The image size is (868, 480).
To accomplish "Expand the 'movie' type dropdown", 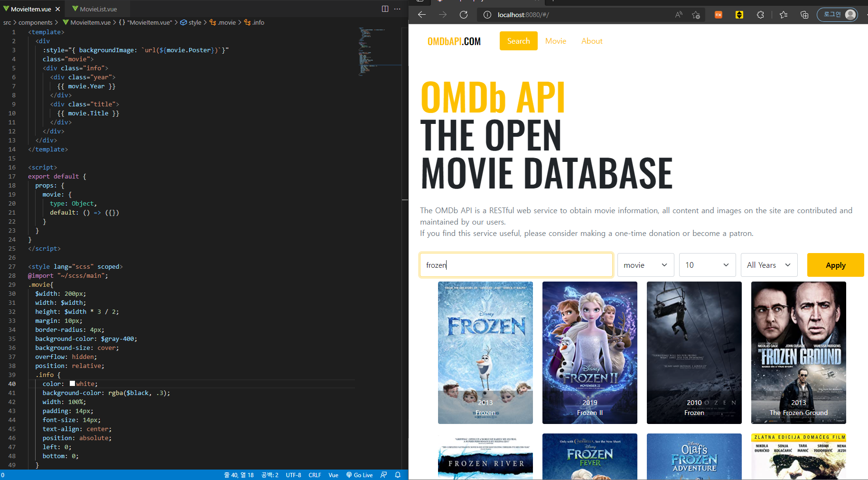I will (645, 265).
